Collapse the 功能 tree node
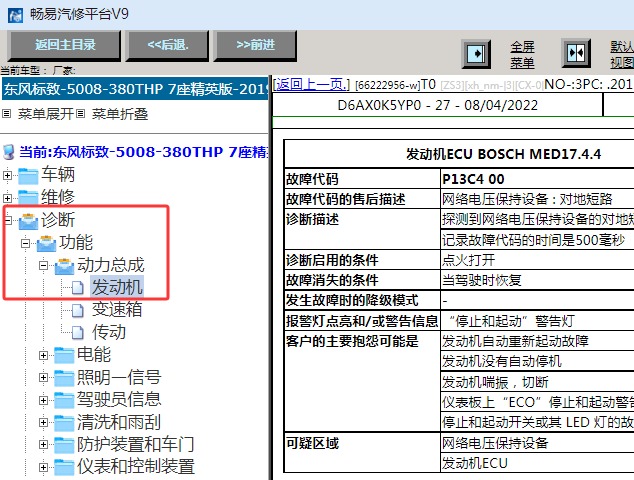Image resolution: width=634 pixels, height=480 pixels. pos(25,243)
